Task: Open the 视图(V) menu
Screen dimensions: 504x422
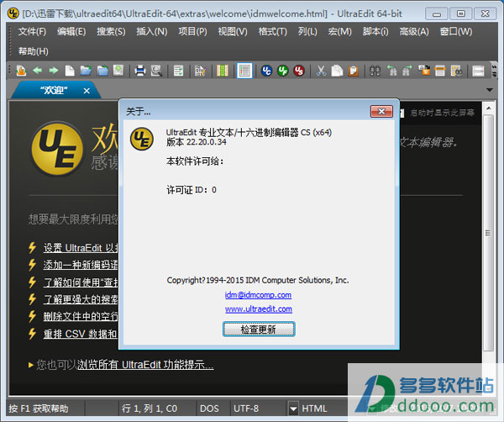Action: pyautogui.click(x=233, y=31)
